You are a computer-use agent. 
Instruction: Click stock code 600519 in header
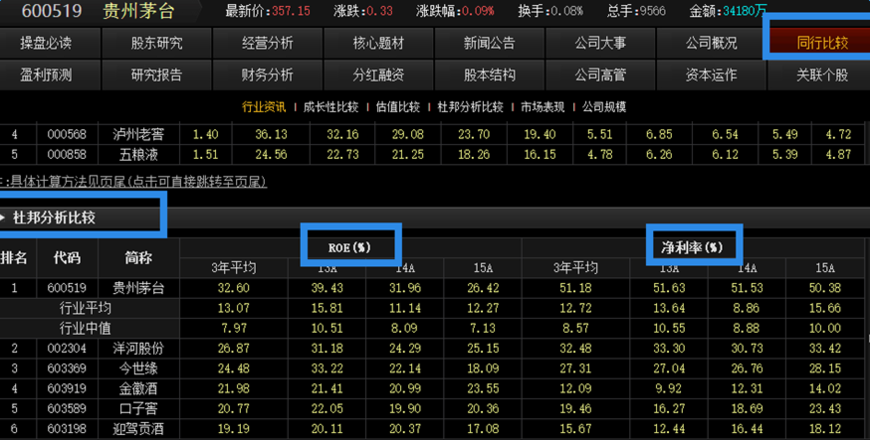pos(52,11)
